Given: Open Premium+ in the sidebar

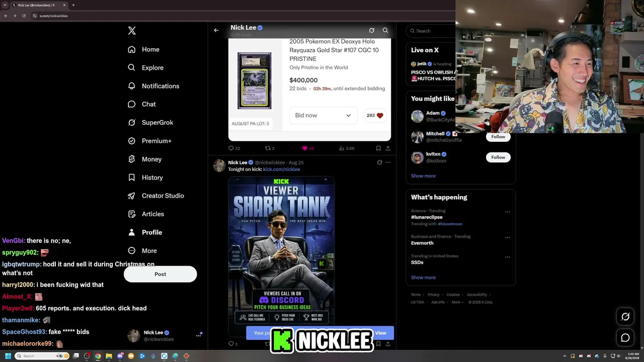Looking at the screenshot, I should click(x=149, y=141).
